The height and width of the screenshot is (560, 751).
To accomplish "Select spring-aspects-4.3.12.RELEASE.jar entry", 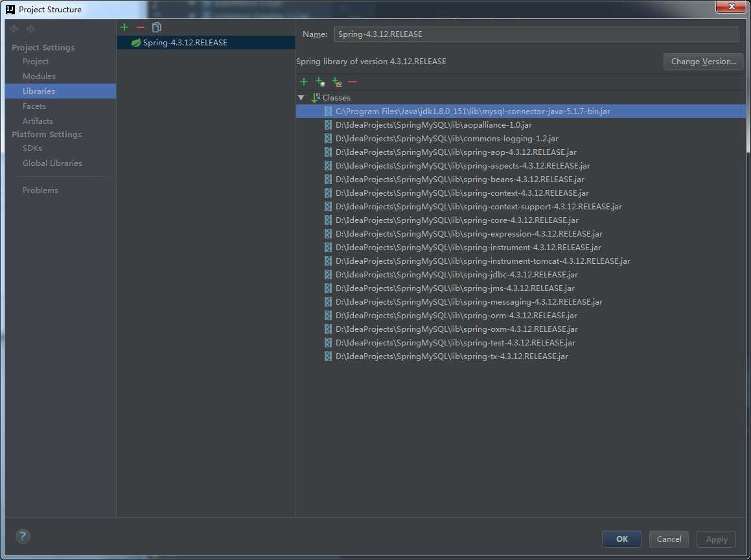I will point(463,166).
